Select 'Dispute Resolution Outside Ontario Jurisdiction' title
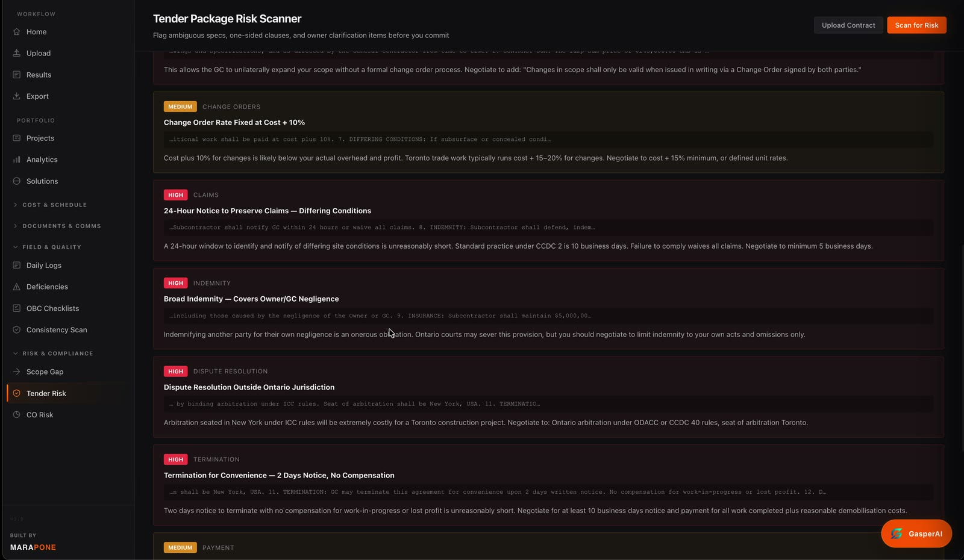This screenshot has width=964, height=560. click(x=249, y=387)
